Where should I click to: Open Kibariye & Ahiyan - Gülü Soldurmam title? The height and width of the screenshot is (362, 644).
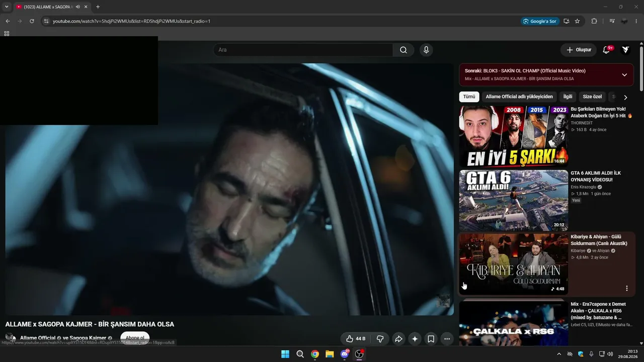pyautogui.click(x=599, y=240)
